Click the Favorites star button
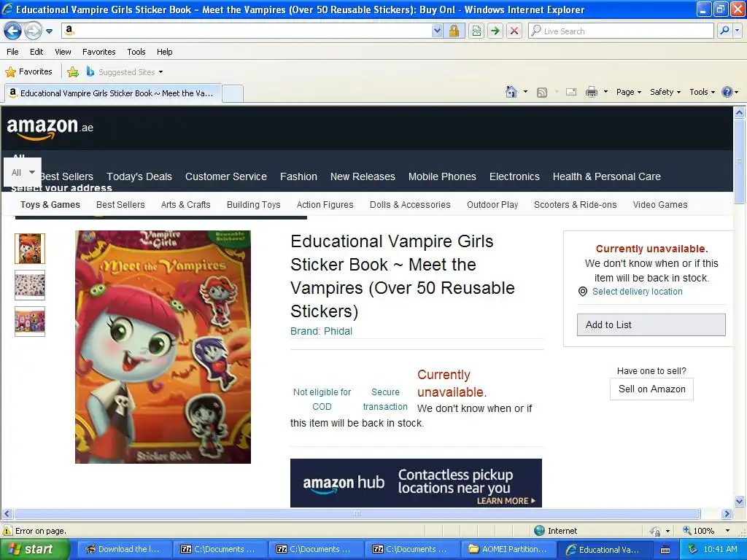Image resolution: width=747 pixels, height=560 pixels. pos(28,72)
